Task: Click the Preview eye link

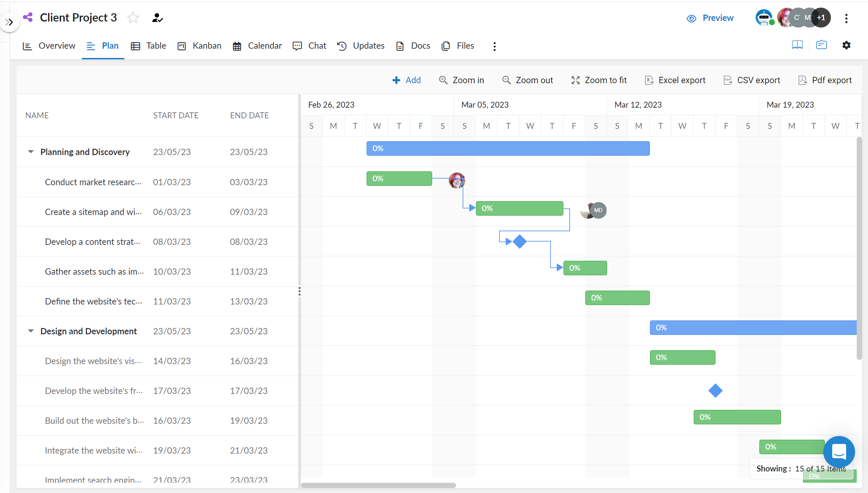Action: click(x=710, y=18)
